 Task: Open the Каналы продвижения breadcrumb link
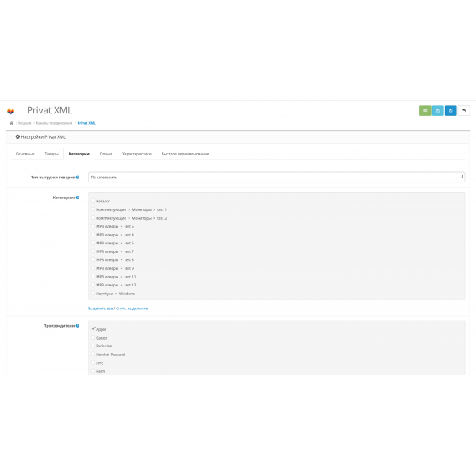54,123
